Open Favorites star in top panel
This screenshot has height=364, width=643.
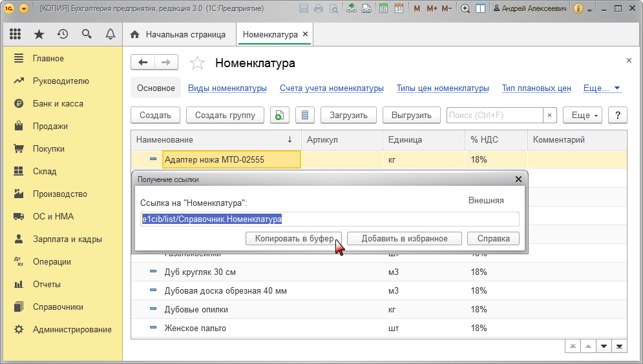click(x=39, y=34)
